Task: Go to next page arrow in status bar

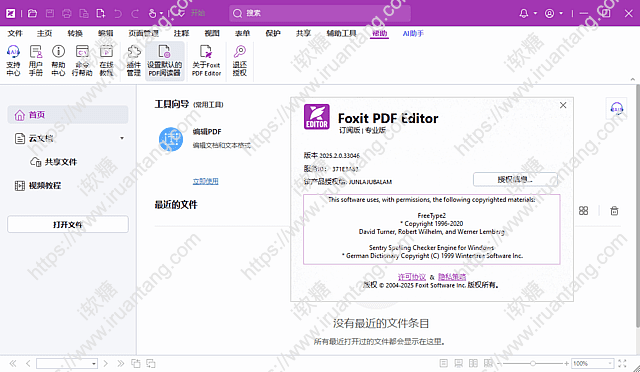Action: tap(105, 363)
